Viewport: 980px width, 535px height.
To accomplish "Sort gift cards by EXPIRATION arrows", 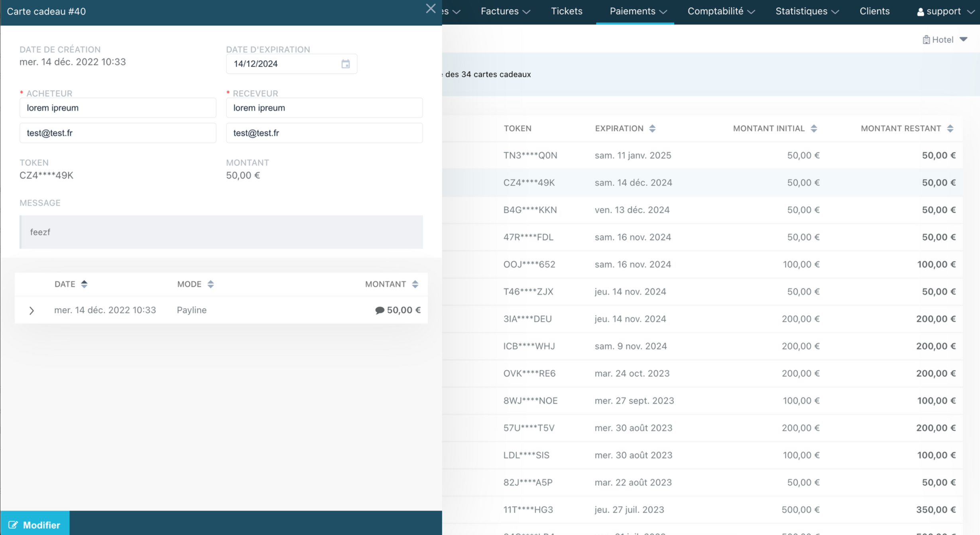I will [x=652, y=128].
